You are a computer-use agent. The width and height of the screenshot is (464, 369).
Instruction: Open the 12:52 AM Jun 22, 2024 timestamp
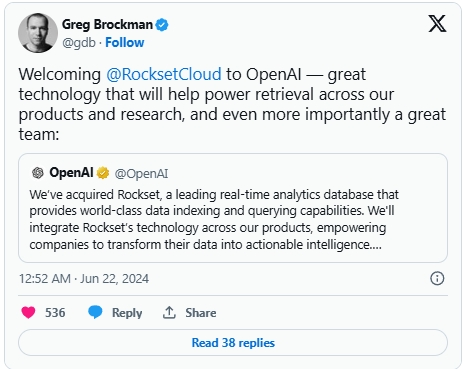[x=84, y=278]
